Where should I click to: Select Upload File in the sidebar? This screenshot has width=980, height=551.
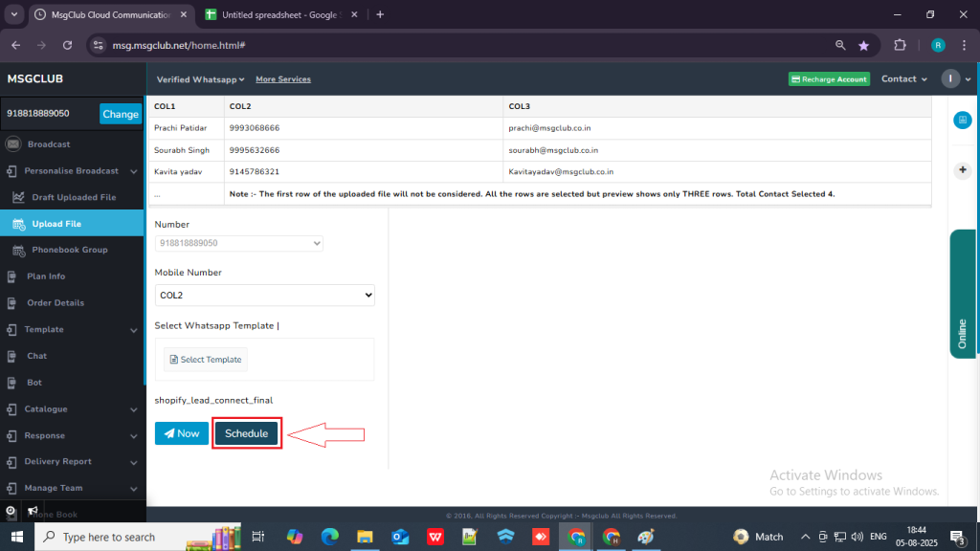coord(73,224)
